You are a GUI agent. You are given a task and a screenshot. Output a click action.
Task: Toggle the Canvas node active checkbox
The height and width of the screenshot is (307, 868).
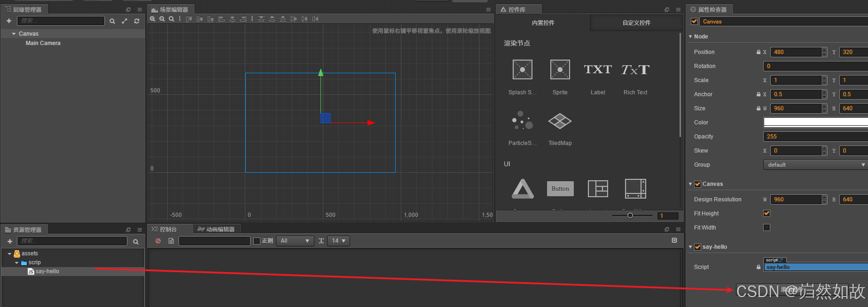pyautogui.click(x=694, y=21)
